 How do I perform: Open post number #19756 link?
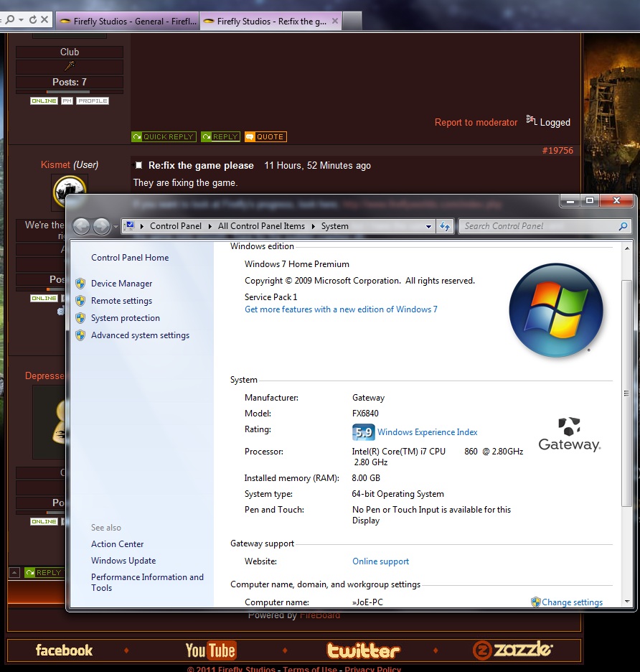click(557, 151)
